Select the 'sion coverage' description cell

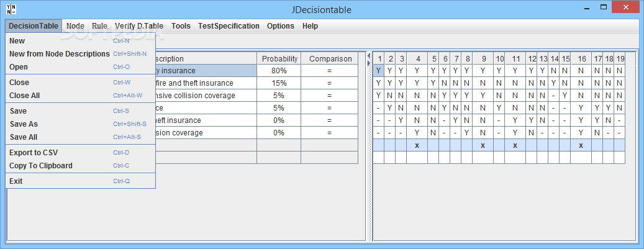pos(206,133)
